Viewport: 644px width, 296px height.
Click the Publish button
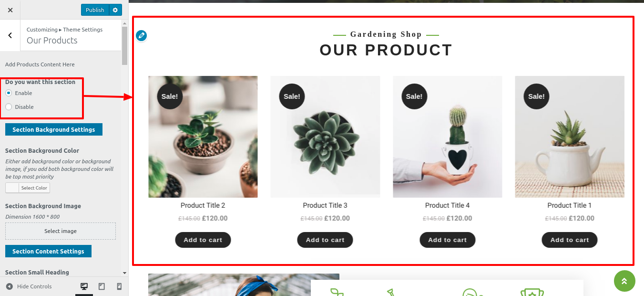[x=95, y=10]
